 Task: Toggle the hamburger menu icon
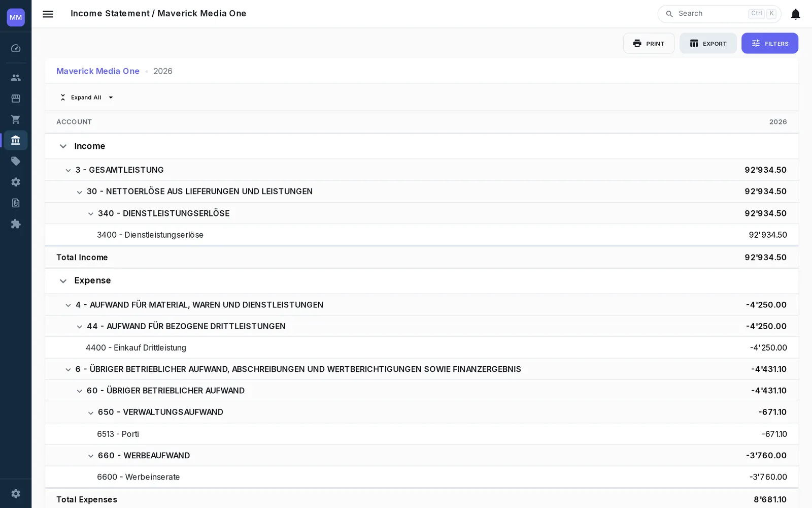pyautogui.click(x=48, y=14)
